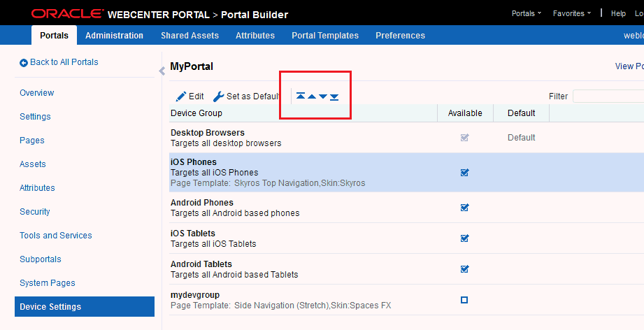
Task: Open Overview in the sidebar
Action: coord(37,93)
